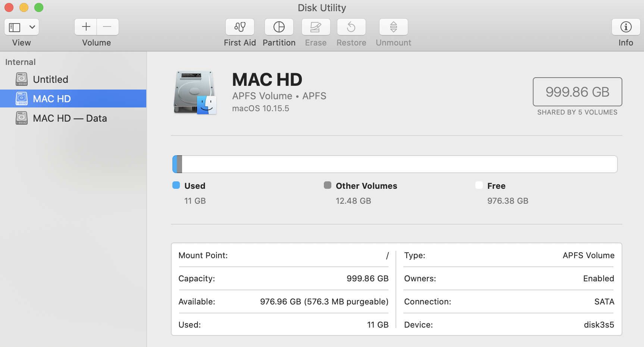Screen dimensions: 644x347
Task: Click the white Free swatch
Action: click(x=479, y=185)
